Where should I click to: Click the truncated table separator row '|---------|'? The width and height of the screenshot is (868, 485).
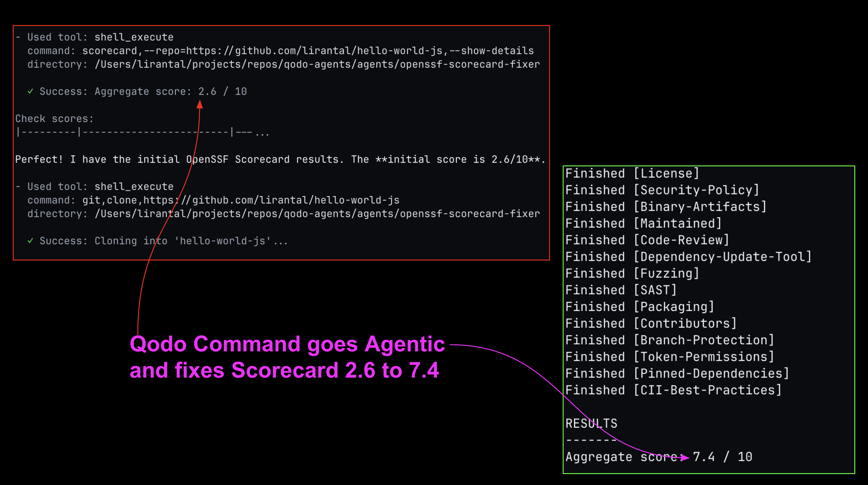[143, 132]
